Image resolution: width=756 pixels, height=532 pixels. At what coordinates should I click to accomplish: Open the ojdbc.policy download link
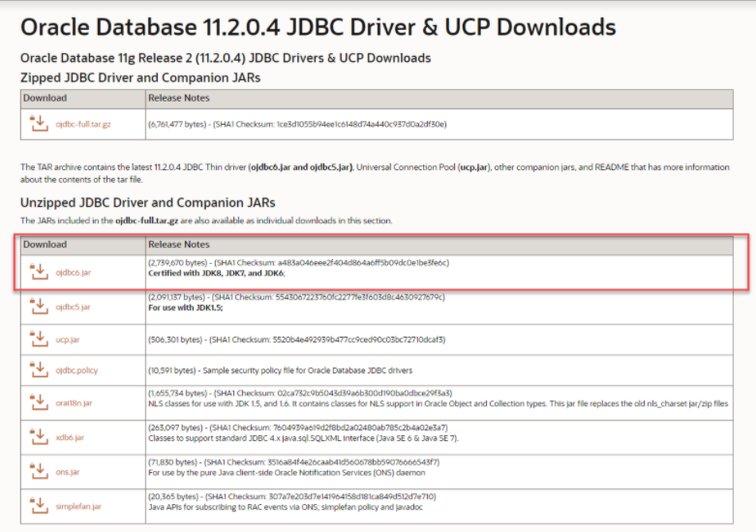tap(76, 370)
